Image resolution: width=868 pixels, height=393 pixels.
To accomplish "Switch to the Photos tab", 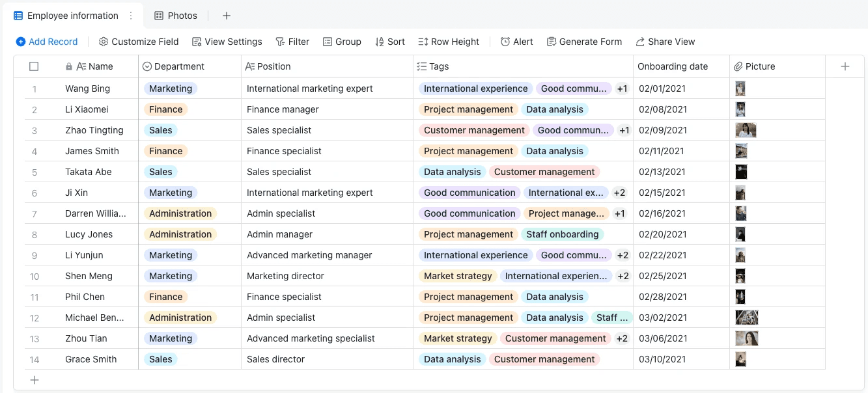I will pos(175,15).
